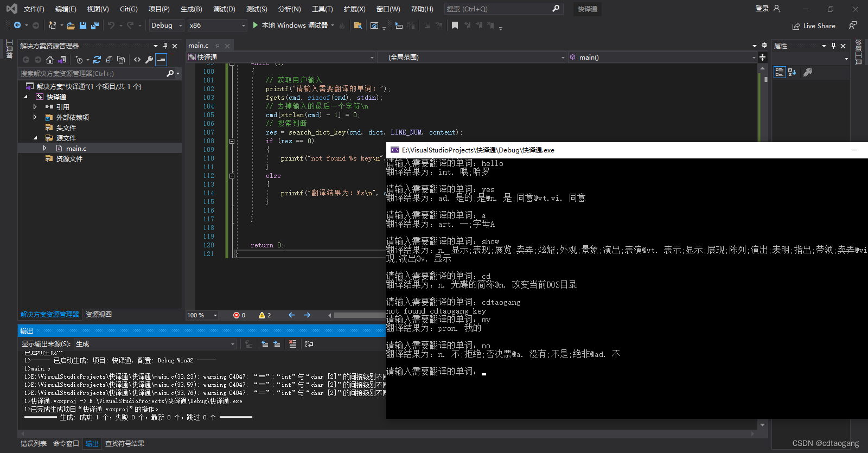This screenshot has width=868, height=453.
Task: Click the Save All toolbar icon
Action: (95, 25)
